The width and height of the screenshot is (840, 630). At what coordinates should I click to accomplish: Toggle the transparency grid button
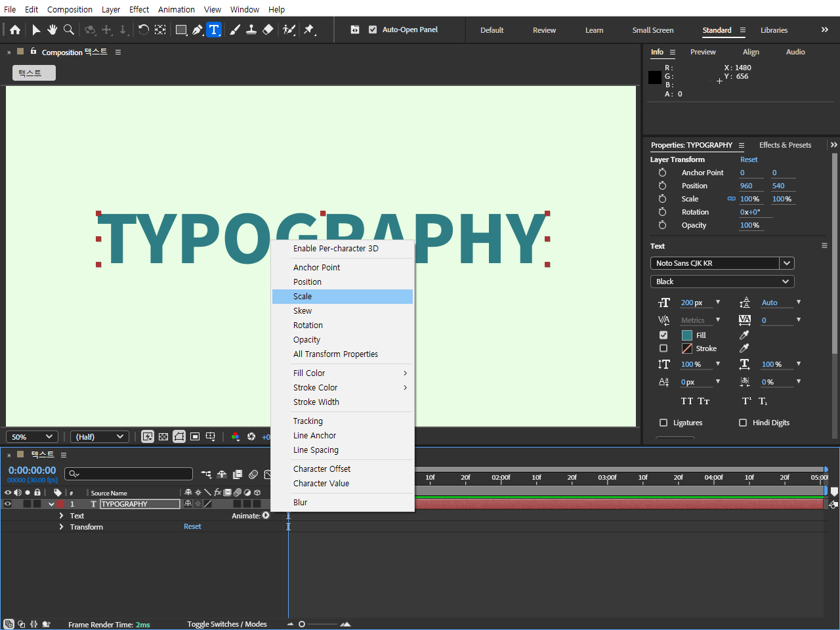pos(163,436)
